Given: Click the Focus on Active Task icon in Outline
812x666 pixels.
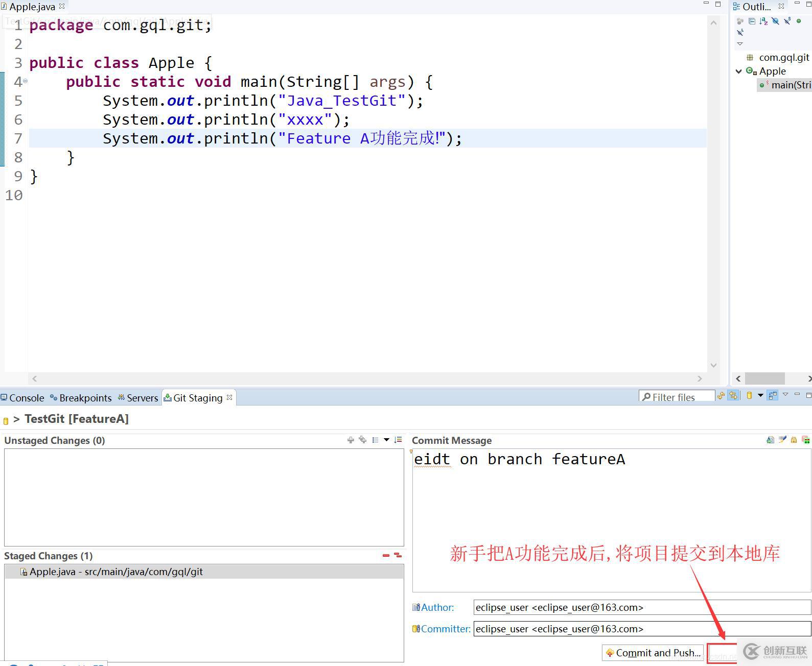Looking at the screenshot, I should (x=740, y=21).
